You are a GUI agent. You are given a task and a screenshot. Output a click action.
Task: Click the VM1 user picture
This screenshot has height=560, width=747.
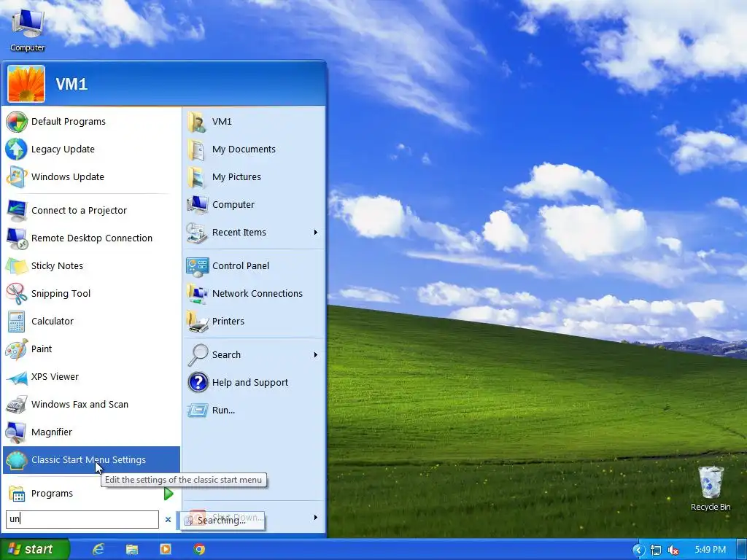[26, 84]
